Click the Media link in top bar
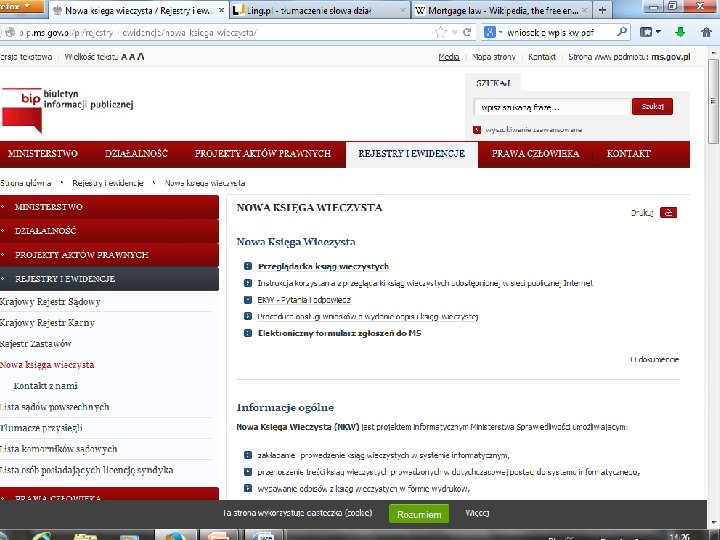 click(x=449, y=57)
